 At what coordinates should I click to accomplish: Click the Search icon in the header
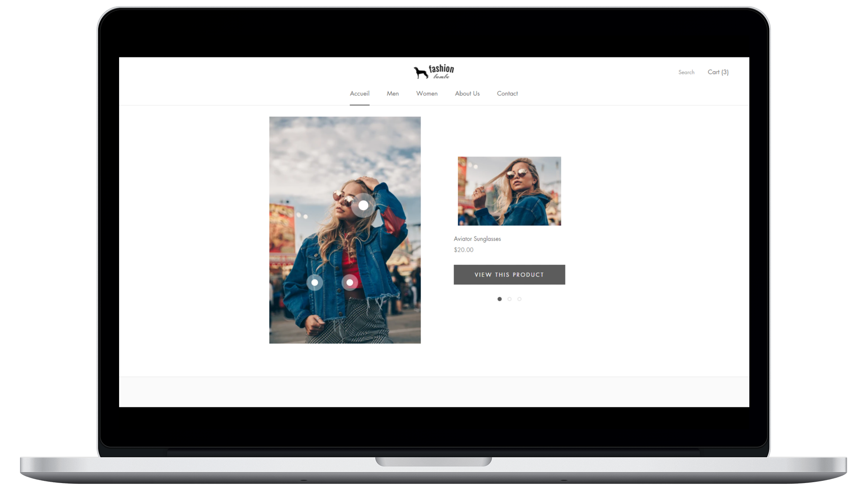pos(686,72)
